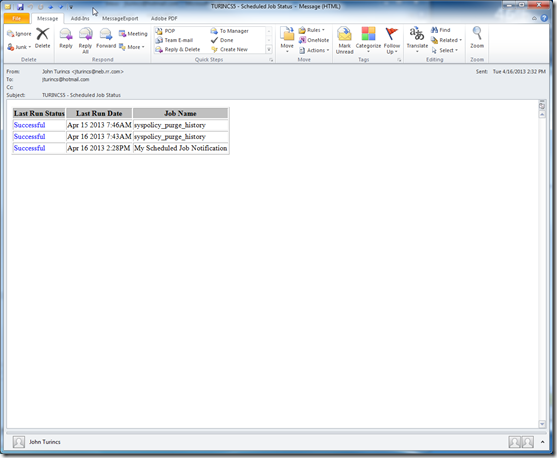Click the message body scrollbar down arrow
Image resolution: width=557 pixels, height=458 pixels.
[542, 424]
